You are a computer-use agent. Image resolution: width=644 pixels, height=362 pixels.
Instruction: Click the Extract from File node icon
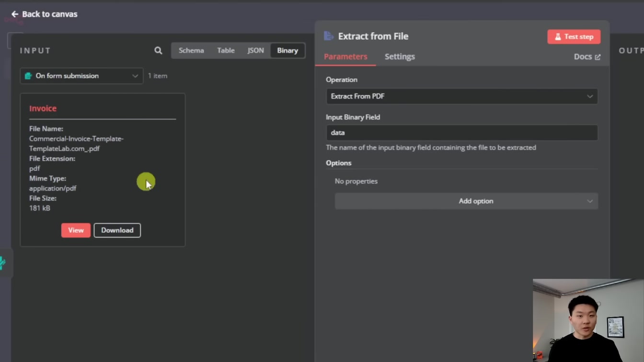click(x=329, y=36)
